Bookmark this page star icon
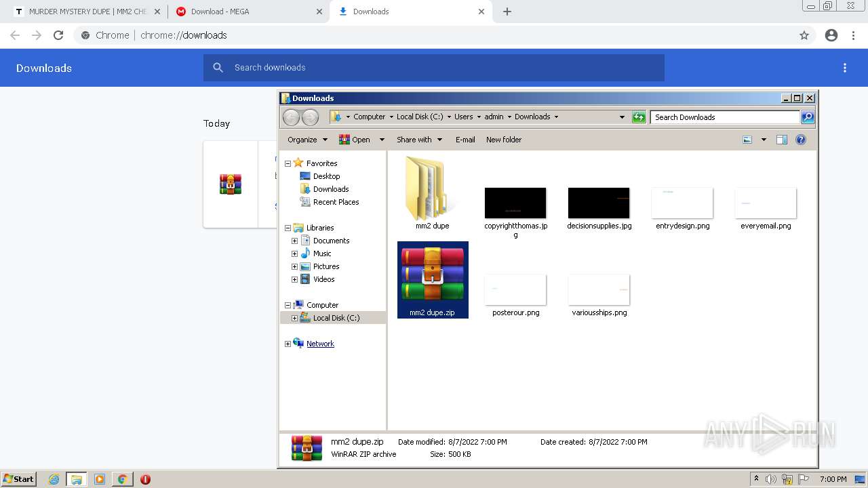This screenshot has height=488, width=868. (x=804, y=35)
